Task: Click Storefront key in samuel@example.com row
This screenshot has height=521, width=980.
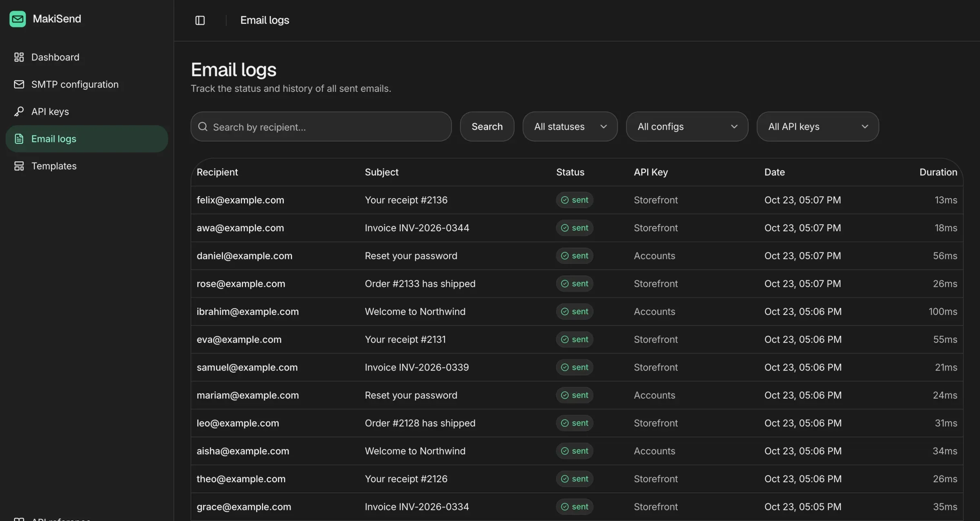Action: [x=655, y=367]
